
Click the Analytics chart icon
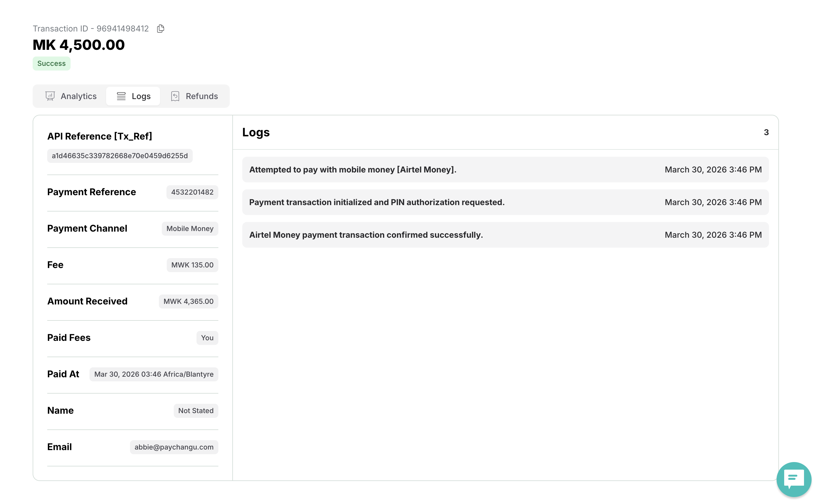(x=50, y=96)
